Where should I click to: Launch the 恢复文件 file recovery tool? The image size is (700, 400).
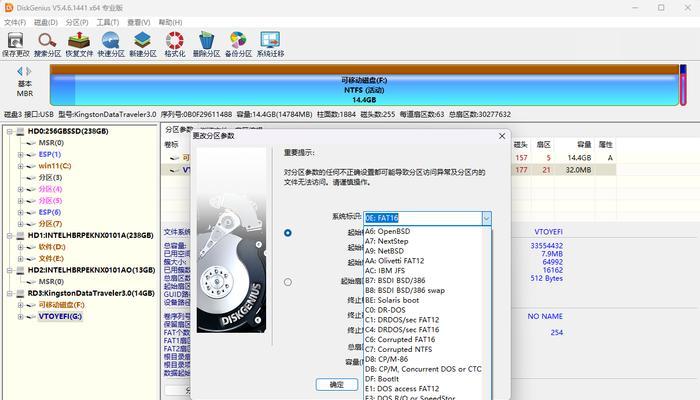point(79,44)
